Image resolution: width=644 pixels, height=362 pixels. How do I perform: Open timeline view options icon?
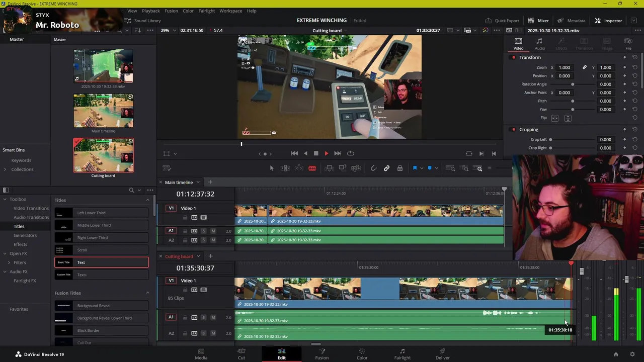(167, 168)
